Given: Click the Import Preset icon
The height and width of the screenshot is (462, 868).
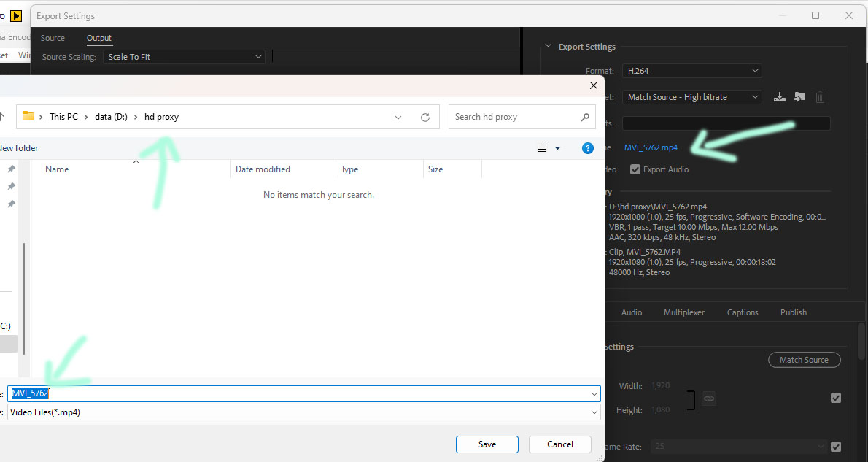Looking at the screenshot, I should pyautogui.click(x=799, y=97).
